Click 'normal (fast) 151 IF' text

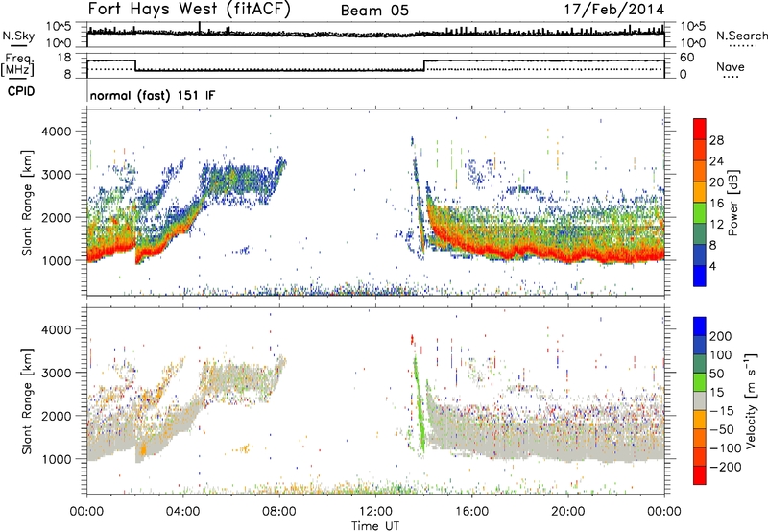click(153, 95)
